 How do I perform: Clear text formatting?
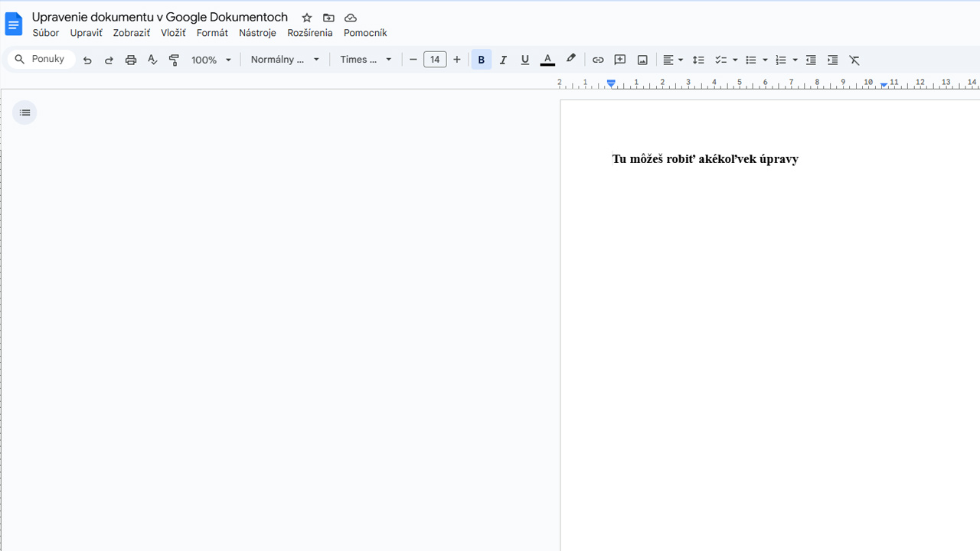pyautogui.click(x=854, y=60)
